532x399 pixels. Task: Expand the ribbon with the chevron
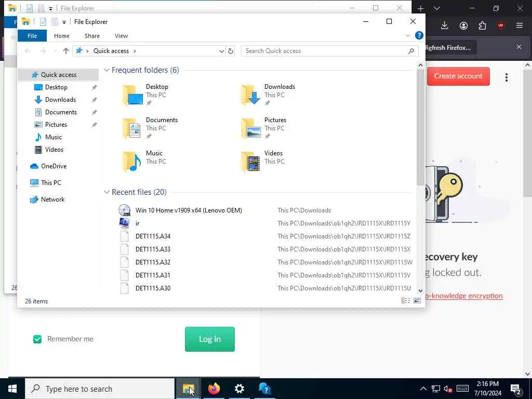pos(407,36)
